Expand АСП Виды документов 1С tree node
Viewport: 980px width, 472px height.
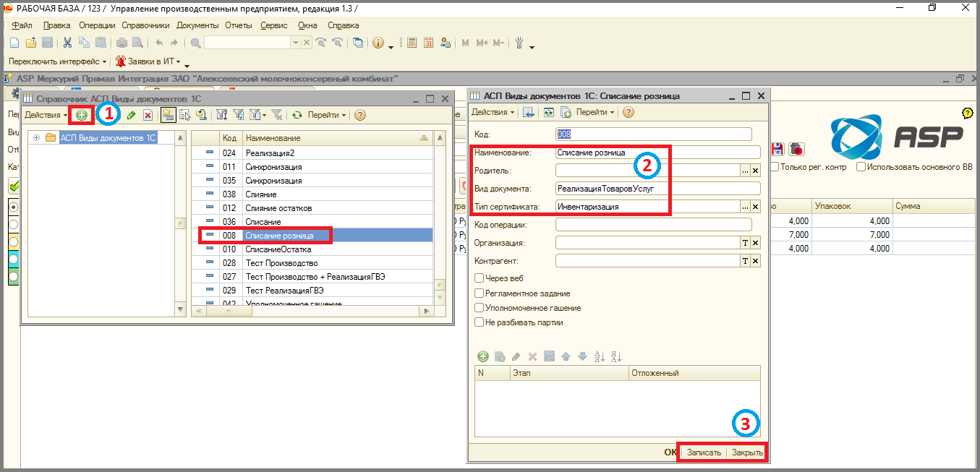35,137
